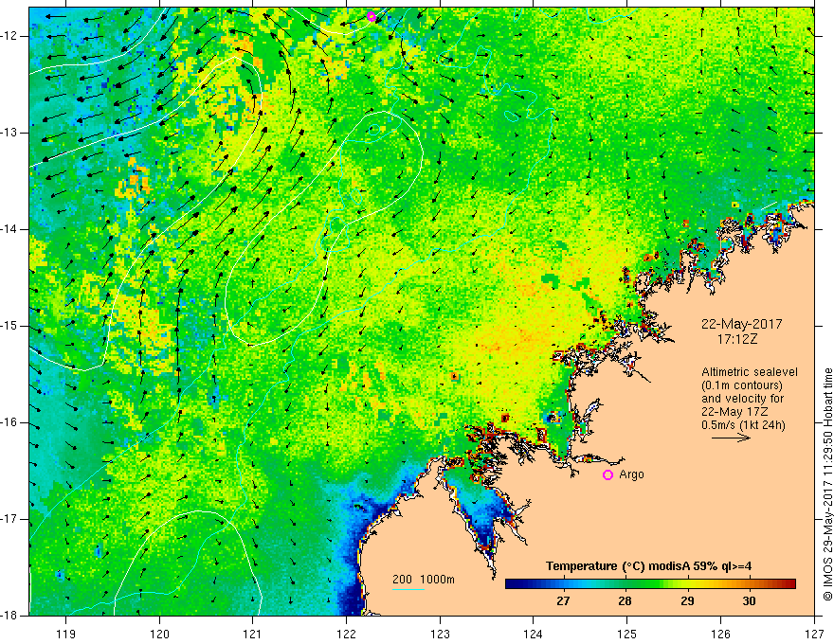
Task: Click the 29 label on temperature scale
Action: (687, 601)
